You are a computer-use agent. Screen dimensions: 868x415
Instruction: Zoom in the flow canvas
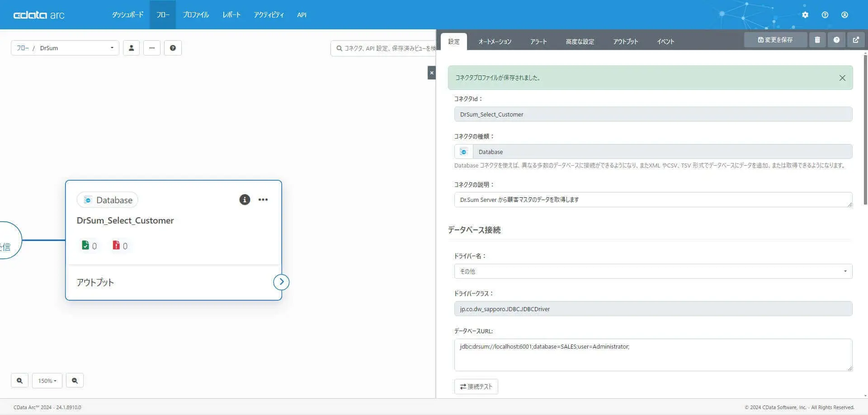coord(19,381)
